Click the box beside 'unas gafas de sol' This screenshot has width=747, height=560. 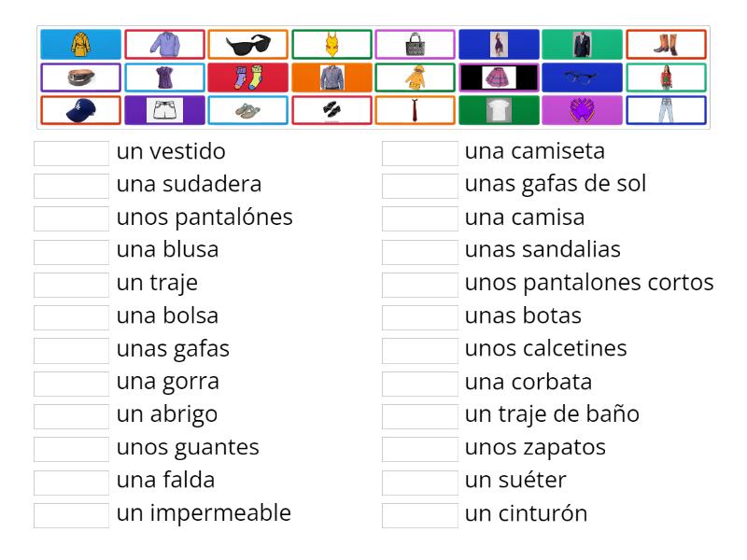tap(420, 183)
